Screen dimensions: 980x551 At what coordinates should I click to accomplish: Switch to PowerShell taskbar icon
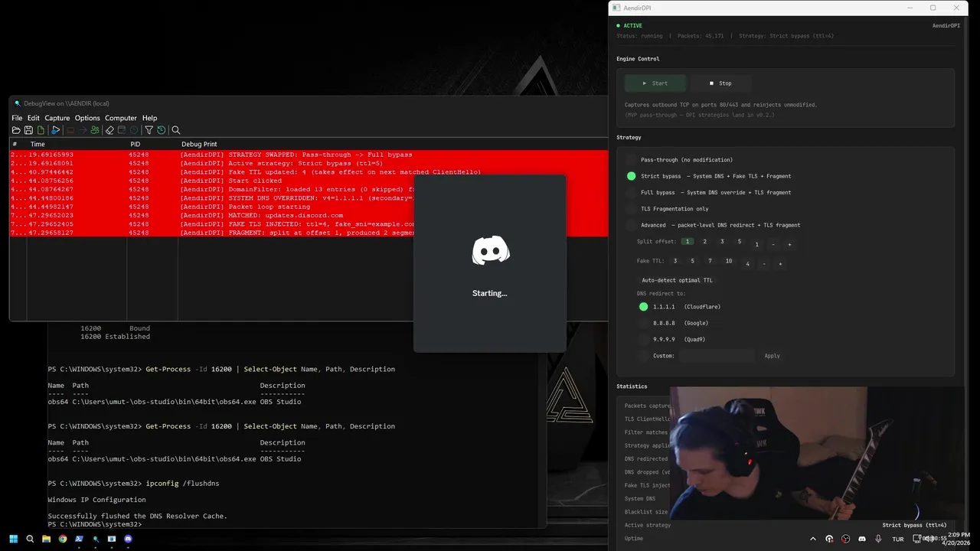(79, 539)
